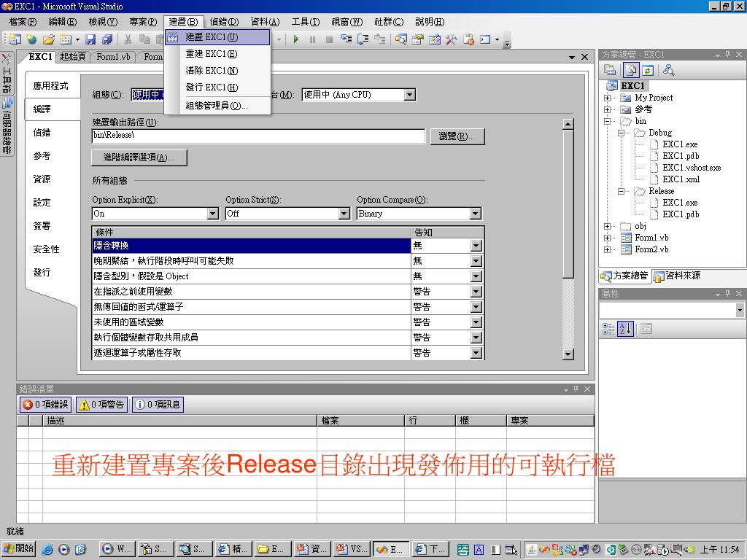Toggle the 0 項訊息 message filter
This screenshot has height=560, width=747.
[158, 404]
